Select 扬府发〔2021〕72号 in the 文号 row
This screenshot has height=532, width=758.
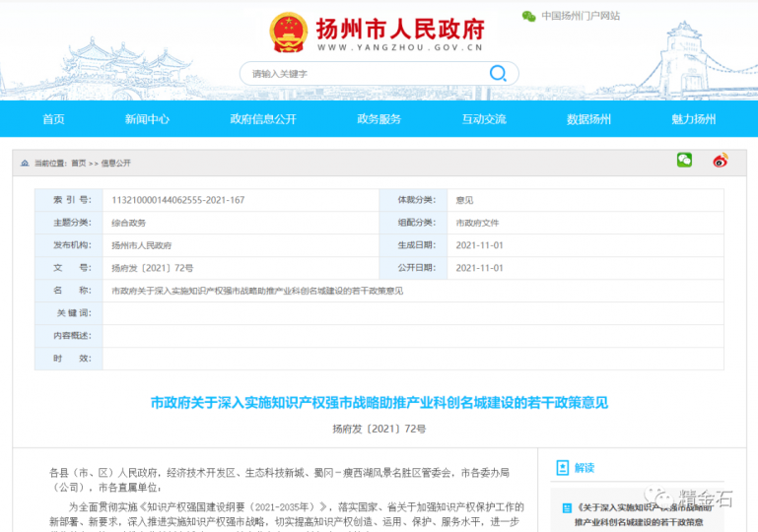pos(152,268)
